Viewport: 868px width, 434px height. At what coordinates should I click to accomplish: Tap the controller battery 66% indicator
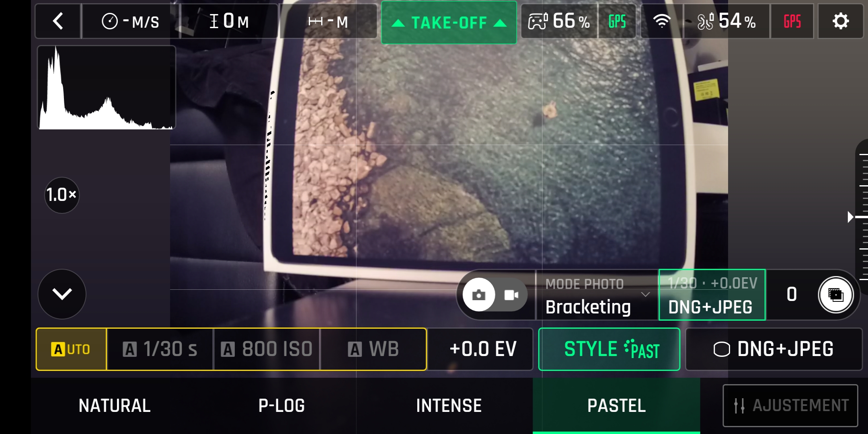click(x=559, y=21)
